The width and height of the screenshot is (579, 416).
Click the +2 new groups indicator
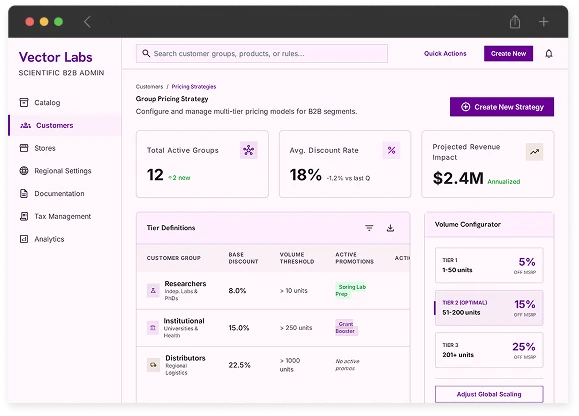point(179,178)
